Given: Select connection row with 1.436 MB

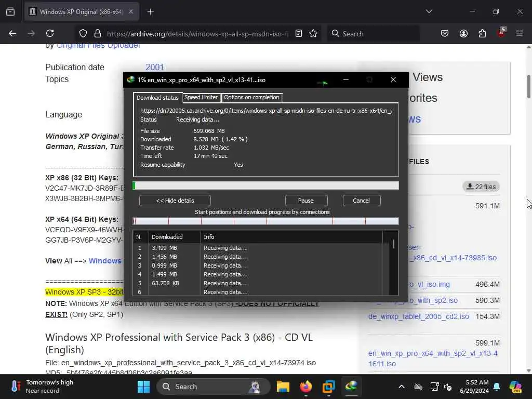Looking at the screenshot, I should pos(258,257).
